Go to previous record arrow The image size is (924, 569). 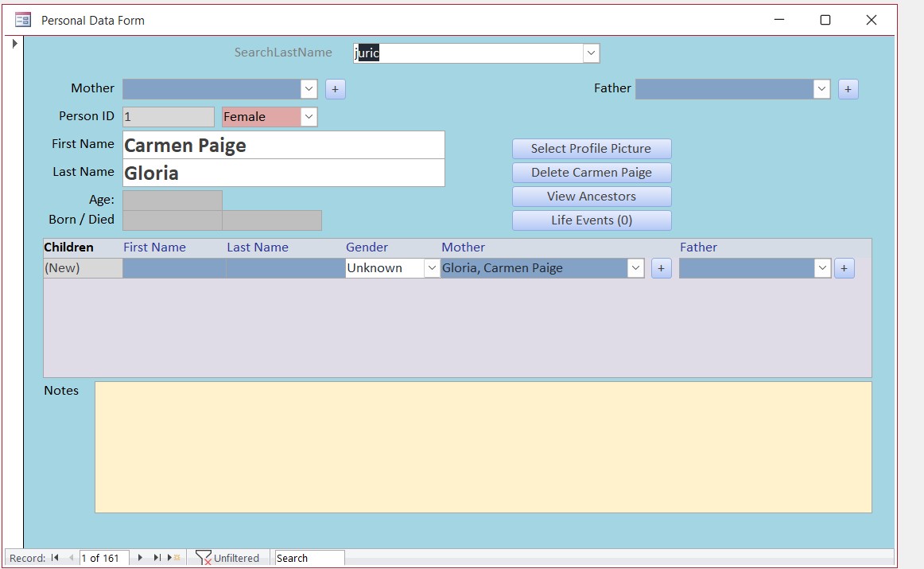(71, 558)
